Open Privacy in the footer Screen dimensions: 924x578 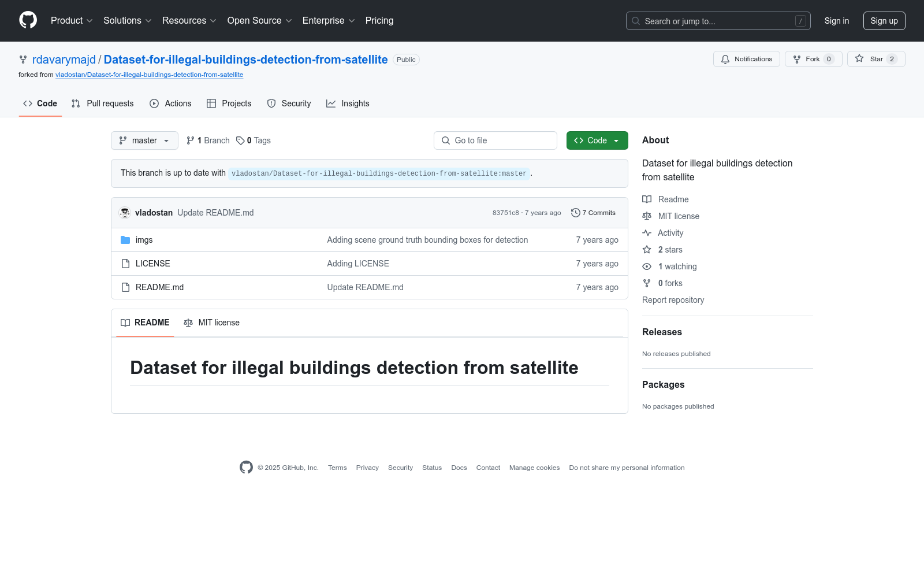tap(367, 468)
